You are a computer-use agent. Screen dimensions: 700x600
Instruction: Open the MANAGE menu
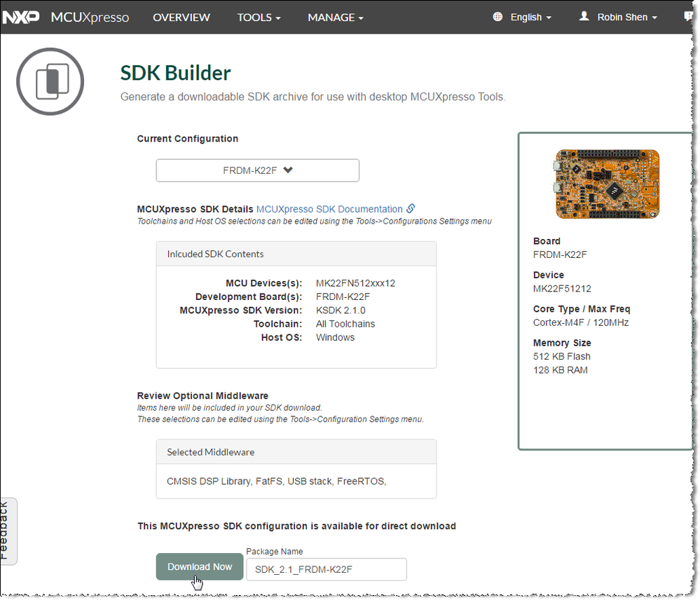(x=335, y=17)
